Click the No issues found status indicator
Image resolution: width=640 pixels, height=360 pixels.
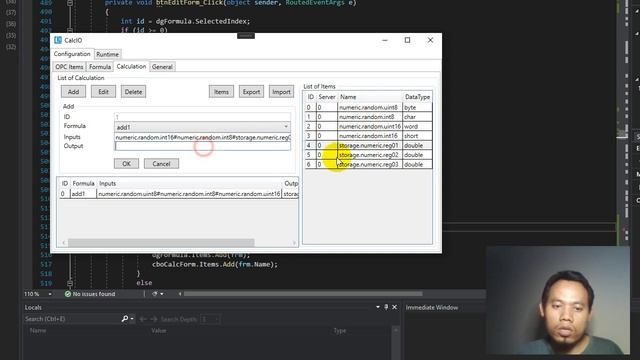click(x=90, y=294)
